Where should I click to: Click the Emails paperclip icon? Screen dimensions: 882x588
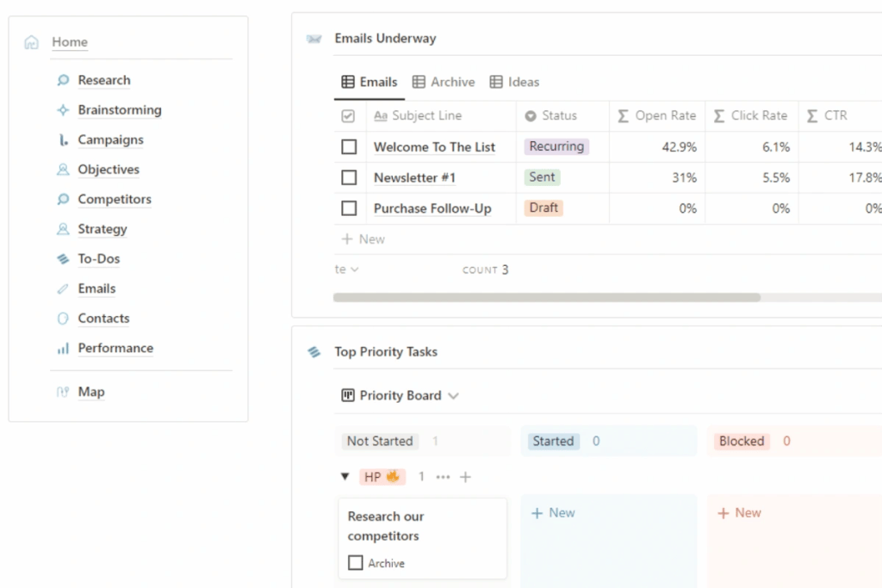coord(63,289)
